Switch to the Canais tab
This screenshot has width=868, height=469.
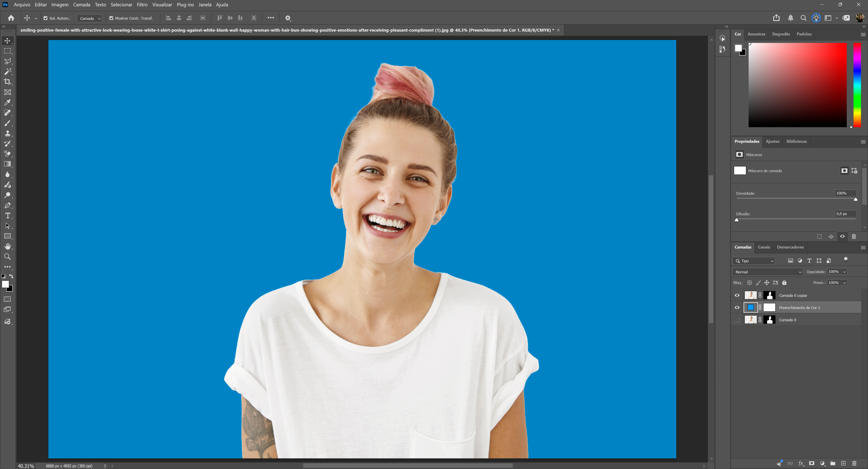[764, 247]
